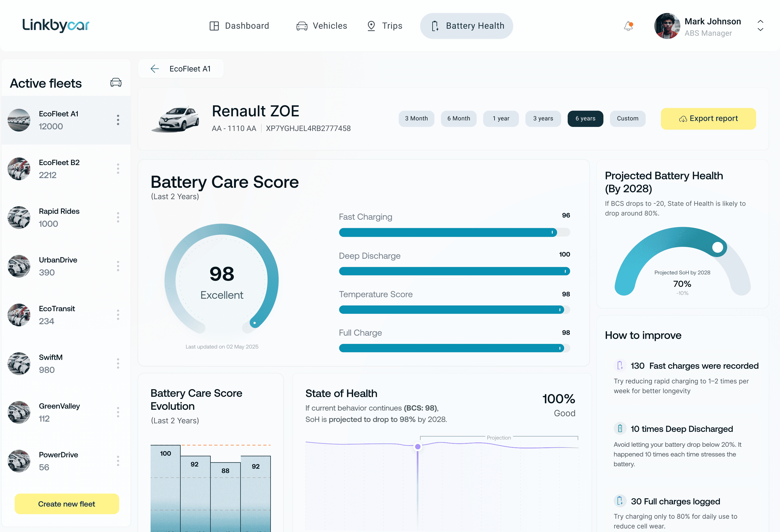The width and height of the screenshot is (780, 532).
Task: Click the Full charges logged battery icon
Action: pos(620,501)
